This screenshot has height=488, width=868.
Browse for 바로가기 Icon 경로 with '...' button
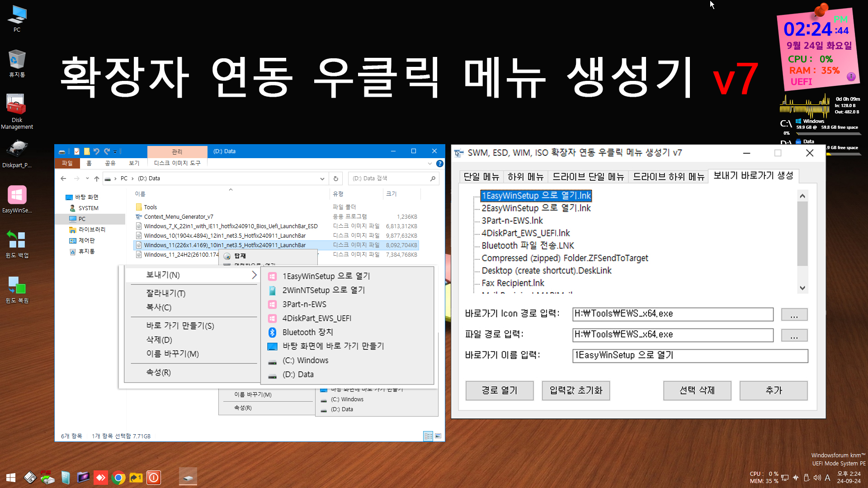point(794,314)
